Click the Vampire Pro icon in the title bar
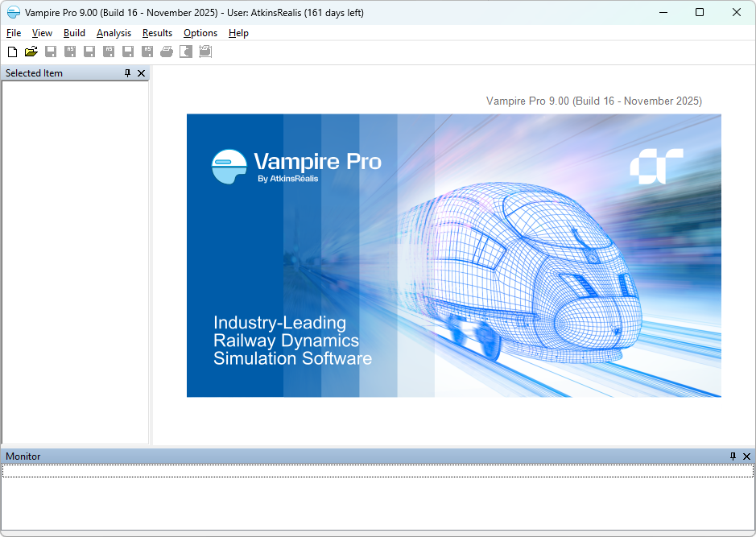The image size is (756, 537). (12, 12)
